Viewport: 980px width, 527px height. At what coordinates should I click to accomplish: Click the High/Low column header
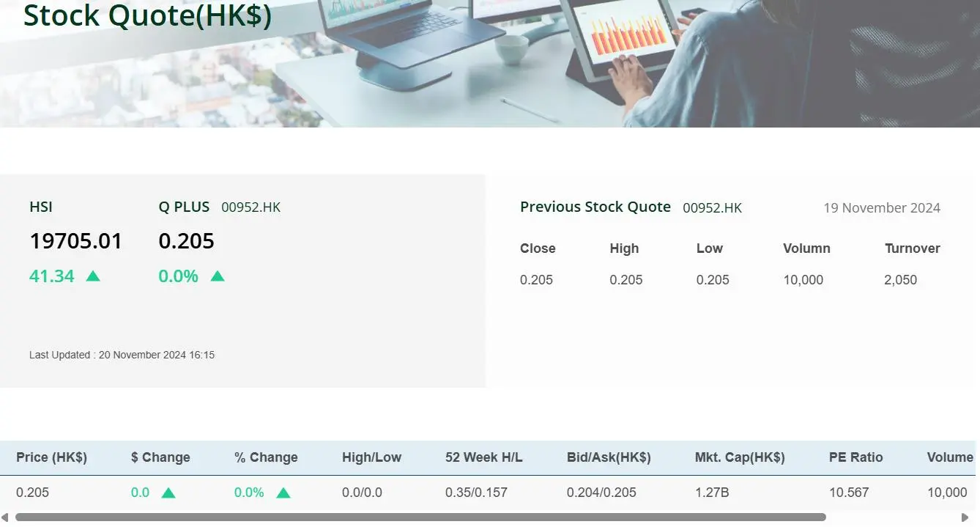point(371,457)
